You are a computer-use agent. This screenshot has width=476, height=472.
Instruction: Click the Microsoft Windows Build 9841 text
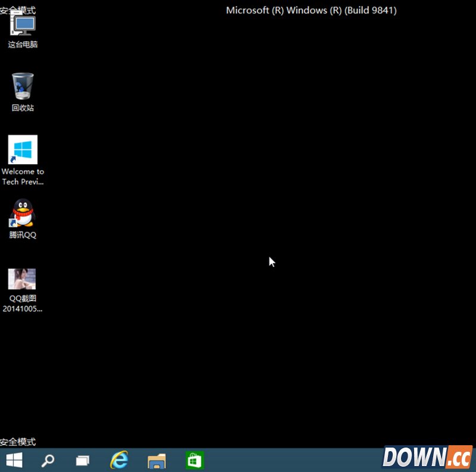tap(311, 10)
